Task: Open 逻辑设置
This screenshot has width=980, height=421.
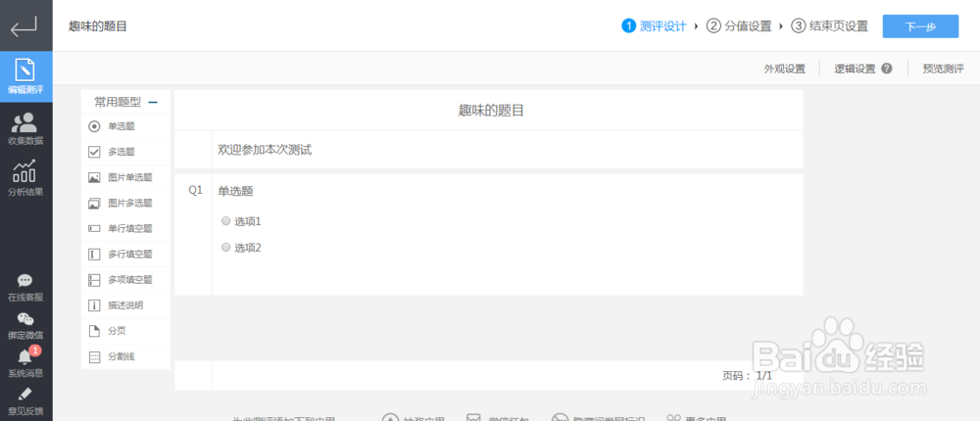Action: tap(855, 69)
